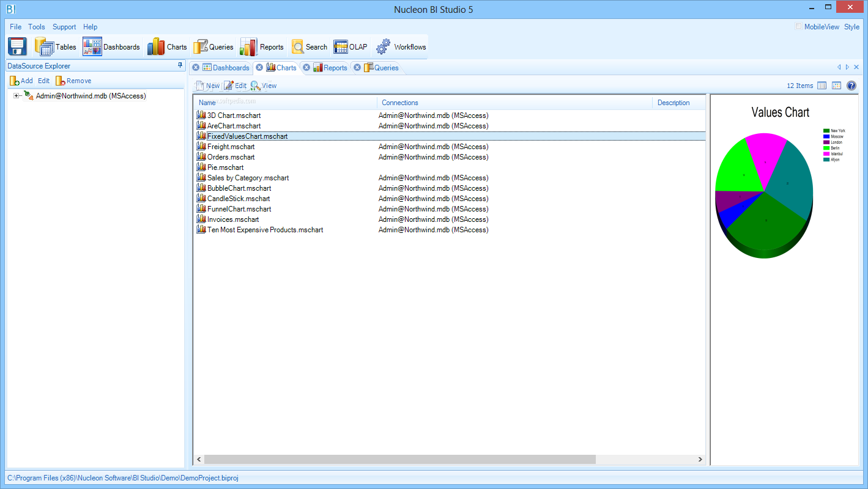The height and width of the screenshot is (489, 868).
Task: Create a New chart
Action: pos(207,86)
